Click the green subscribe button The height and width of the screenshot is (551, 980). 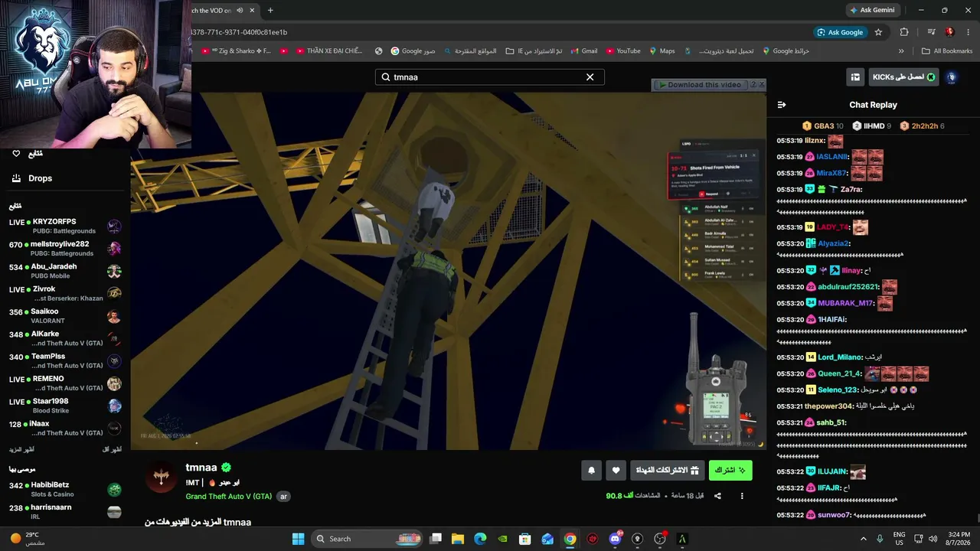coord(730,471)
